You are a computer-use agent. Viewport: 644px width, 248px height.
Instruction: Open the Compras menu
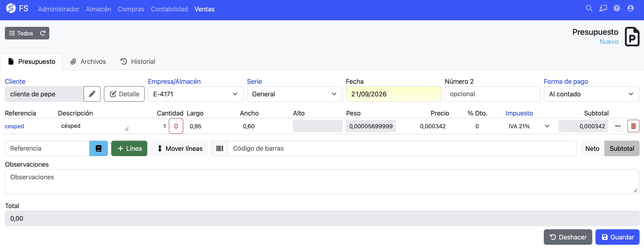131,9
